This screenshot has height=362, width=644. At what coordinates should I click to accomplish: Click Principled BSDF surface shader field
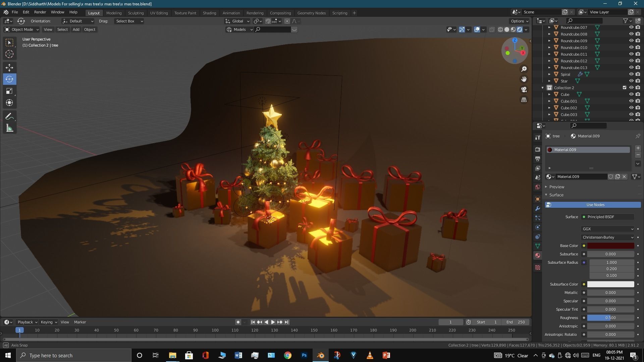pyautogui.click(x=607, y=217)
